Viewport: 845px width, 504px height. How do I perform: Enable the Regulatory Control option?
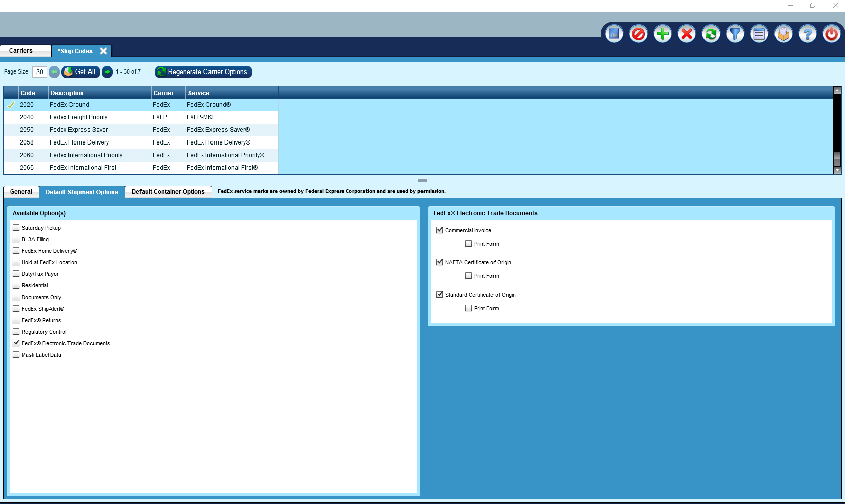click(16, 332)
